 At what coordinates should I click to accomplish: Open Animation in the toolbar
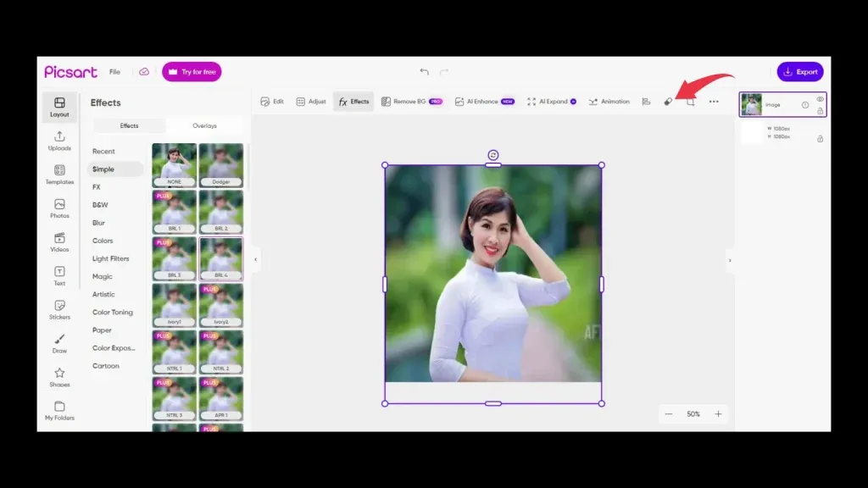tap(609, 102)
